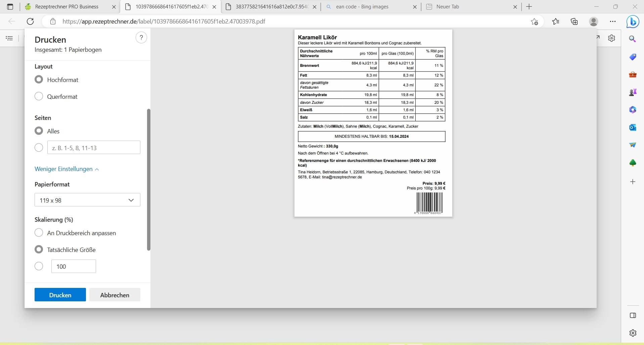Open the Games chess sidebar icon
The width and height of the screenshot is (644, 345).
633,92
